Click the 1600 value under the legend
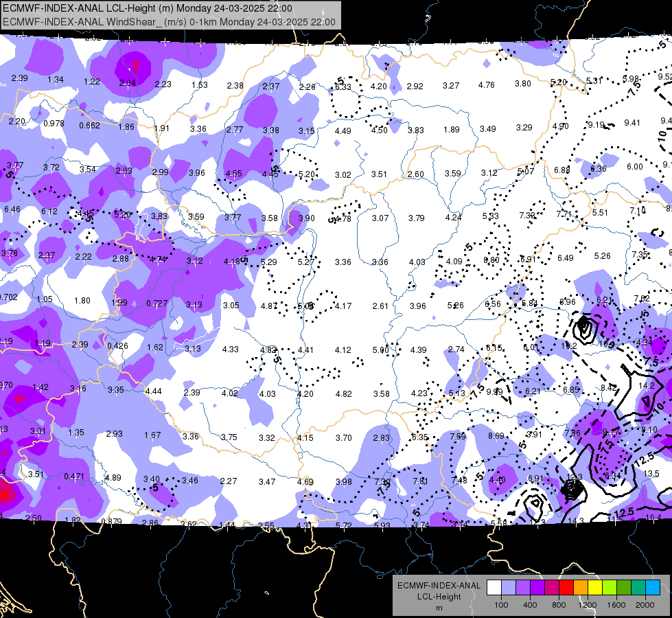Image resolution: width=672 pixels, height=618 pixels. (616, 605)
